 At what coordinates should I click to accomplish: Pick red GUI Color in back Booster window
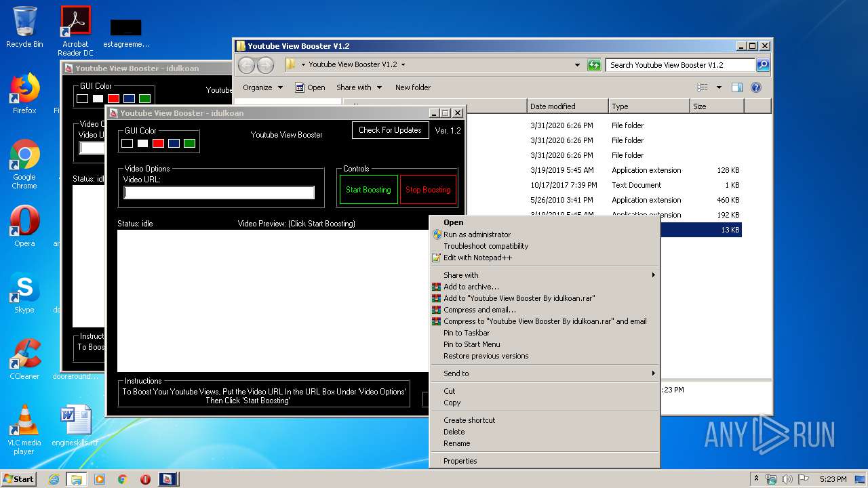[x=113, y=98]
